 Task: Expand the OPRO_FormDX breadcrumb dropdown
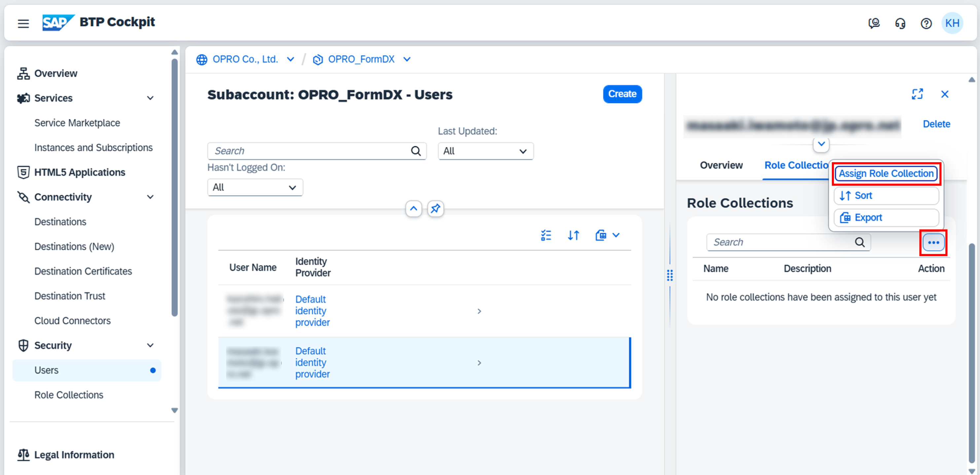tap(407, 59)
